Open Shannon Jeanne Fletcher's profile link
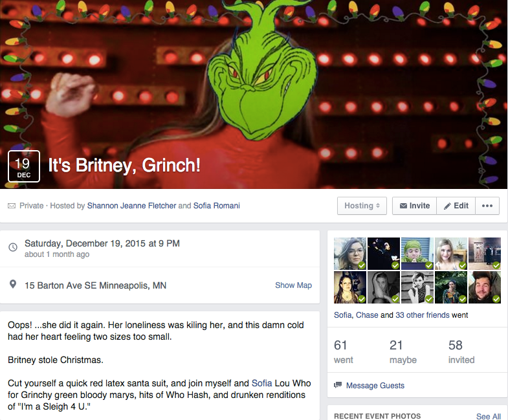This screenshot has height=420, width=508. click(131, 206)
